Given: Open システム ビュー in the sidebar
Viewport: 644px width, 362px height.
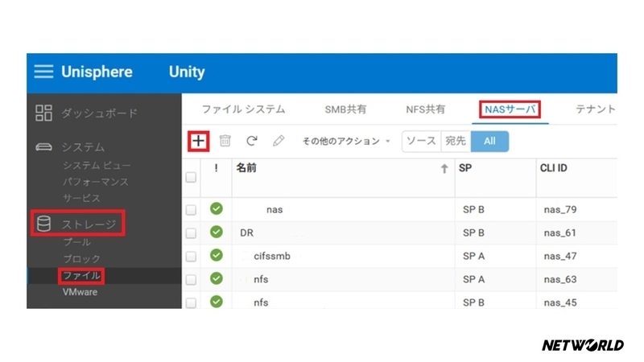Looking at the screenshot, I should (x=97, y=166).
